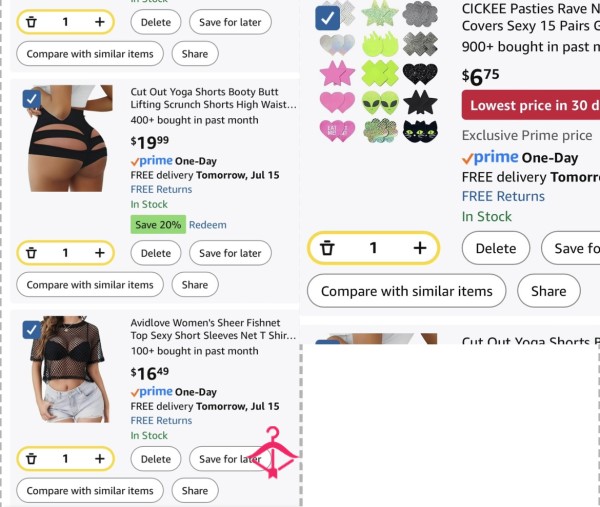The width and height of the screenshot is (600, 507).
Task: Open the Avidlove Sheer Fishnet Top title
Action: (x=213, y=329)
